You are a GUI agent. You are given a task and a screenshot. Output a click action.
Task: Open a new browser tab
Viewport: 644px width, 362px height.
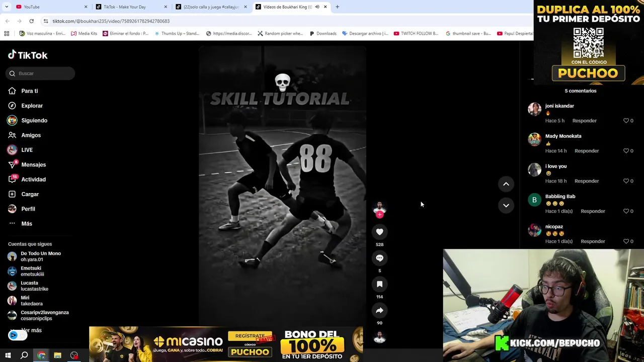[x=337, y=7]
